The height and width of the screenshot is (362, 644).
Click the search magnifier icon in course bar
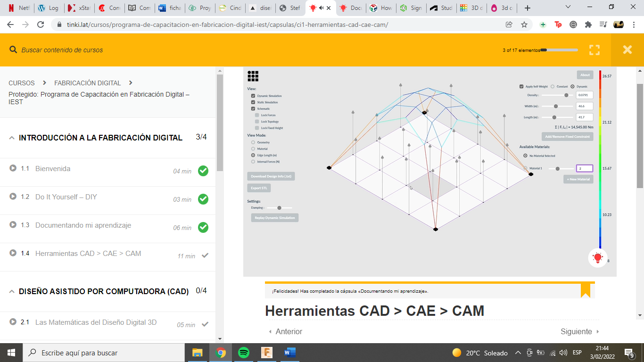click(x=13, y=50)
